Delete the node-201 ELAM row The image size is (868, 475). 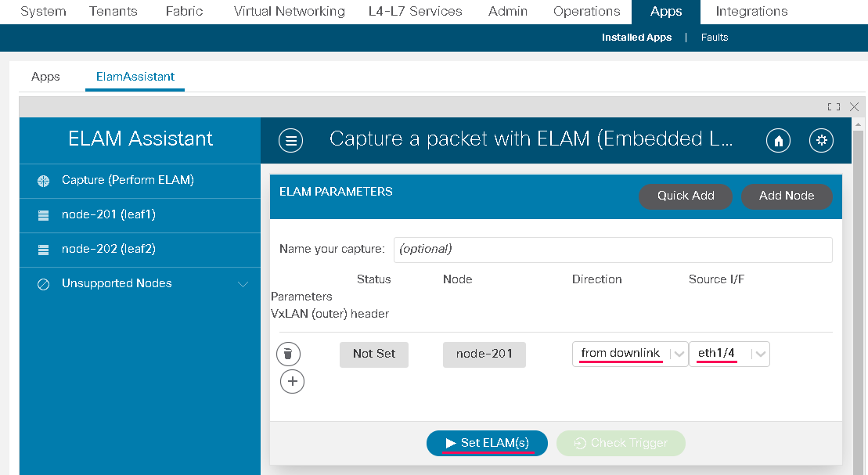click(x=288, y=354)
